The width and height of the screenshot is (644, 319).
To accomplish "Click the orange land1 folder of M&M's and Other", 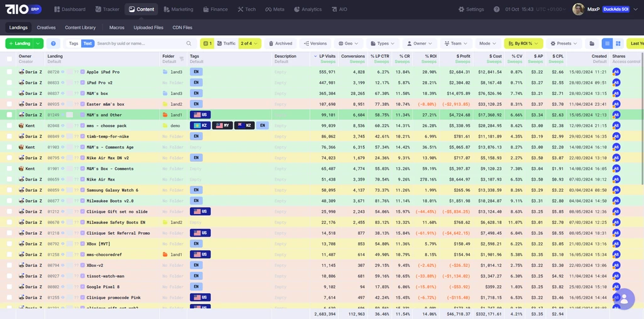I will click(x=165, y=115).
